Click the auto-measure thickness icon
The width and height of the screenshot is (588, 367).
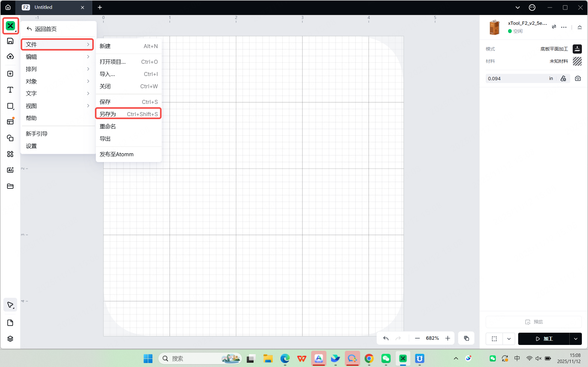(x=563, y=78)
